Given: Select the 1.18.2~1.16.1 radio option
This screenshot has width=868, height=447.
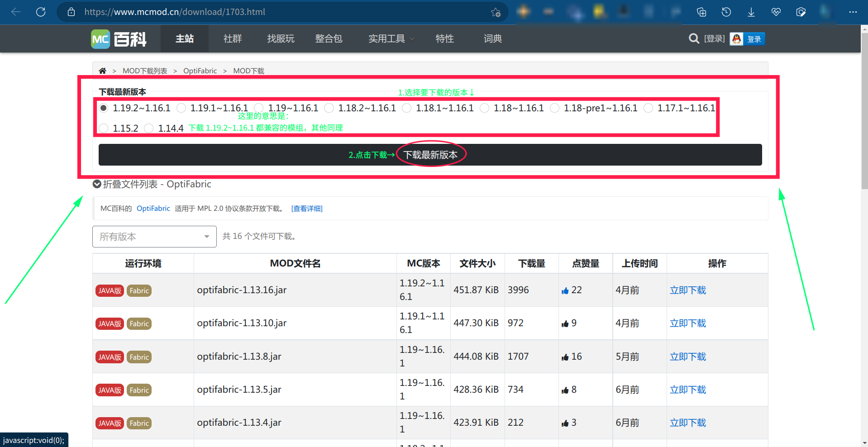Looking at the screenshot, I should [x=329, y=108].
